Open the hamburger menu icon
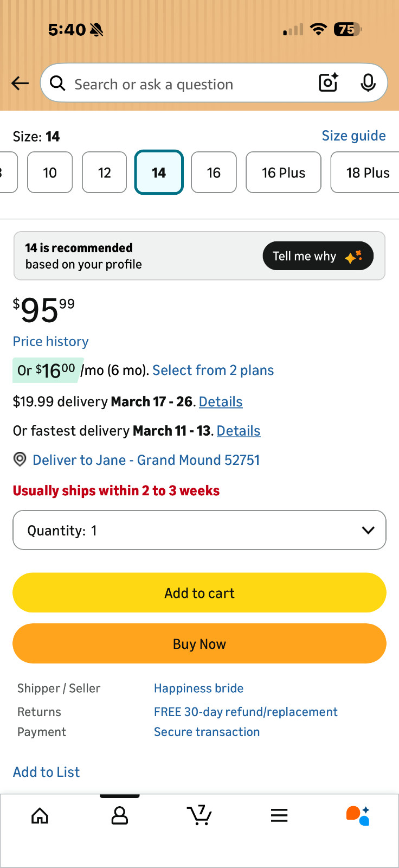The width and height of the screenshot is (399, 868). [x=279, y=815]
